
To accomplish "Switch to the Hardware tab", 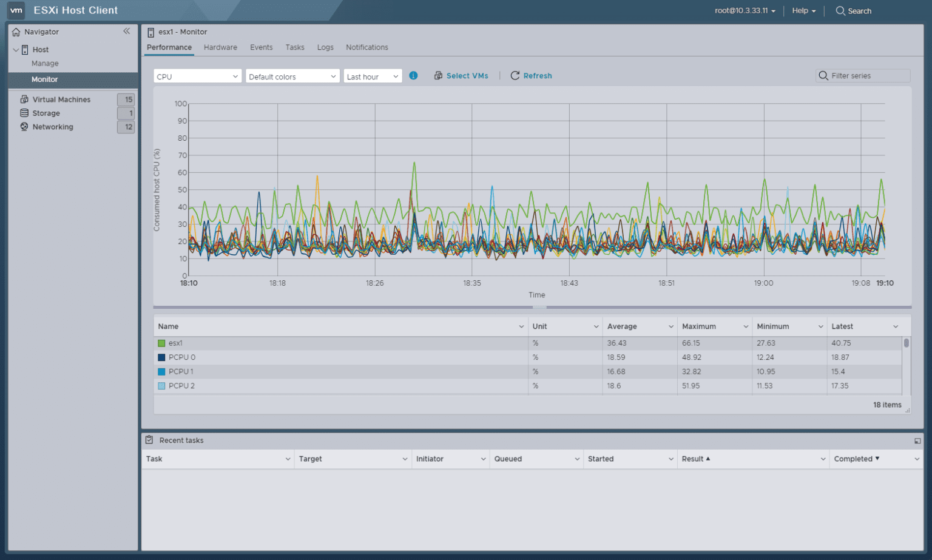I will 220,47.
